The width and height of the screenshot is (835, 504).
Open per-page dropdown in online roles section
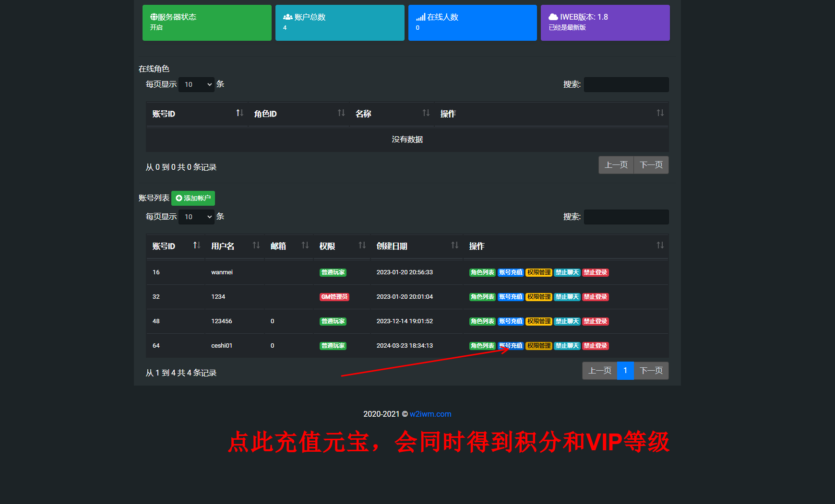tap(196, 84)
